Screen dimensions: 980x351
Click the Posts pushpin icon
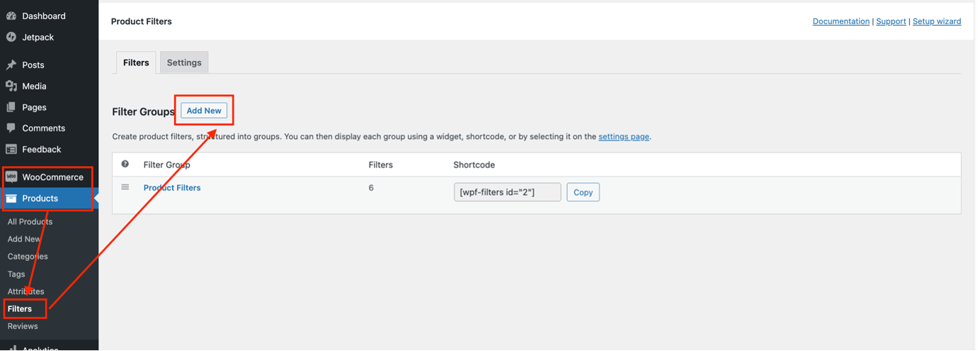click(11, 65)
